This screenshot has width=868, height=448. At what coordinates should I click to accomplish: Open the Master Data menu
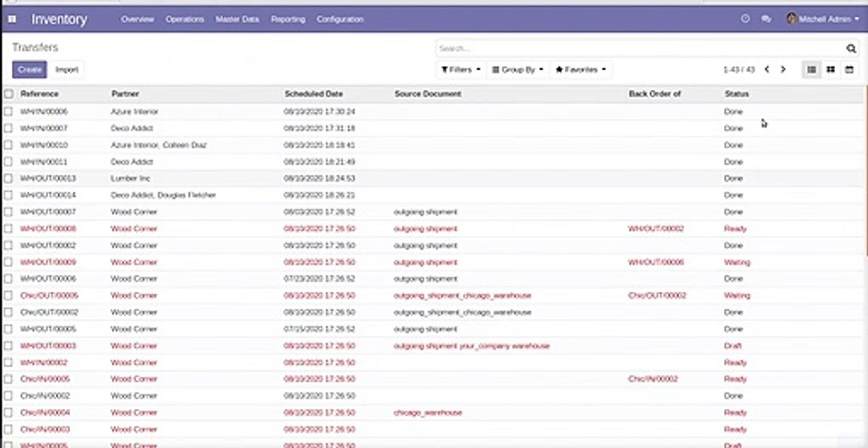pos(237,19)
